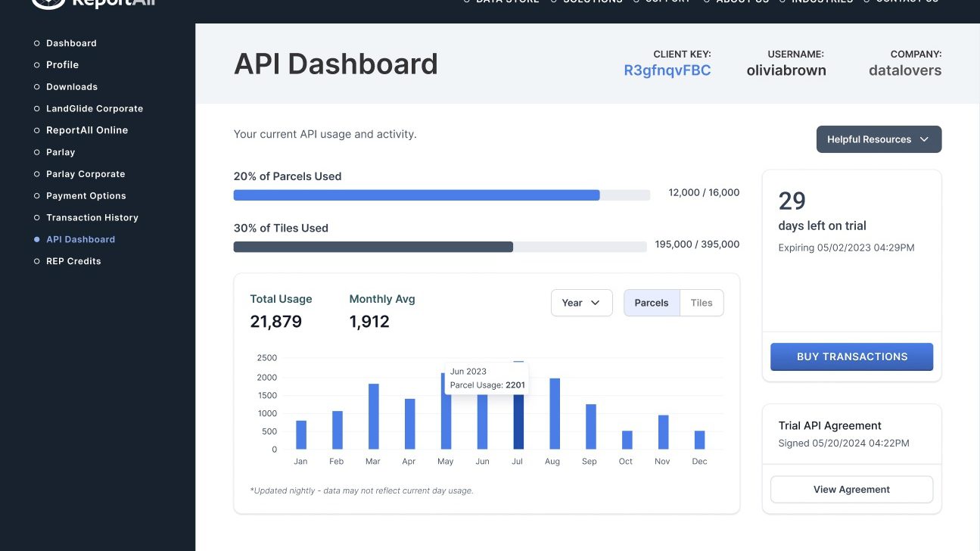Expand the Helpful Resources dropdown
This screenshot has width=980, height=551.
[879, 139]
